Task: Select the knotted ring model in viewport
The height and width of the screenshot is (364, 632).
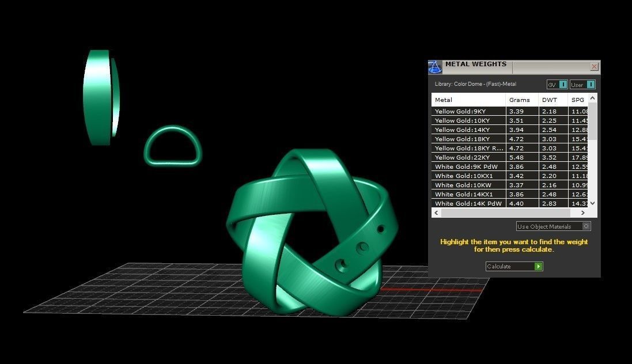Action: (312, 232)
